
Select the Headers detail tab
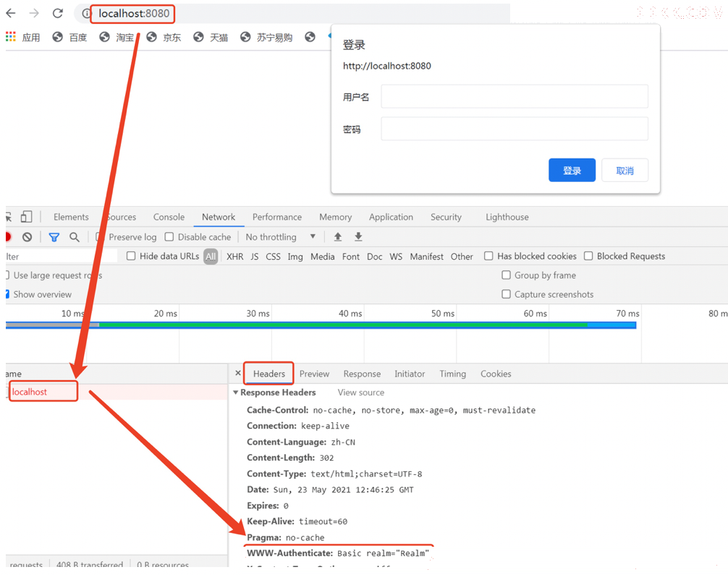[269, 374]
